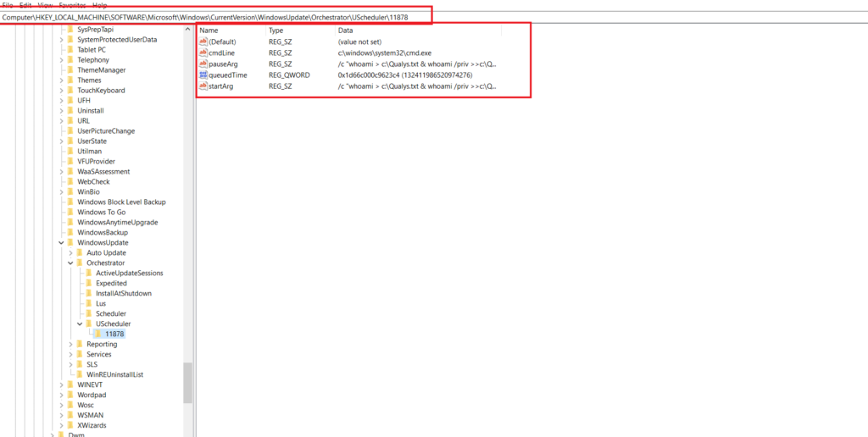Expand the WinBio key
This screenshot has height=437, width=868.
61,192
